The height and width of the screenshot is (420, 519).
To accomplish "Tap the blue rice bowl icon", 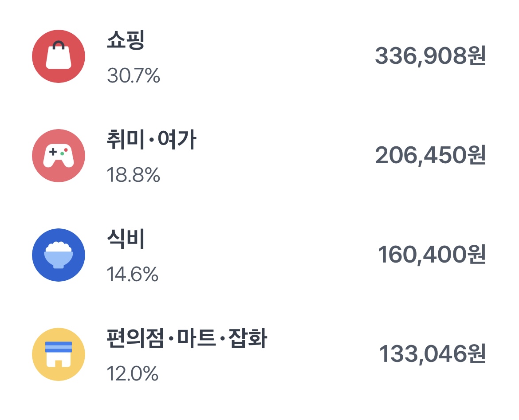I will click(59, 255).
